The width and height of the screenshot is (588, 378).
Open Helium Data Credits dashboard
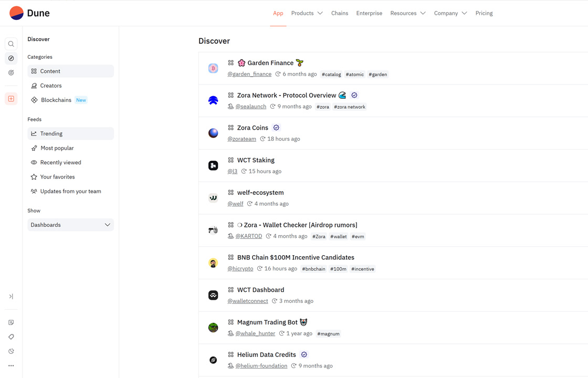pyautogui.click(x=266, y=354)
